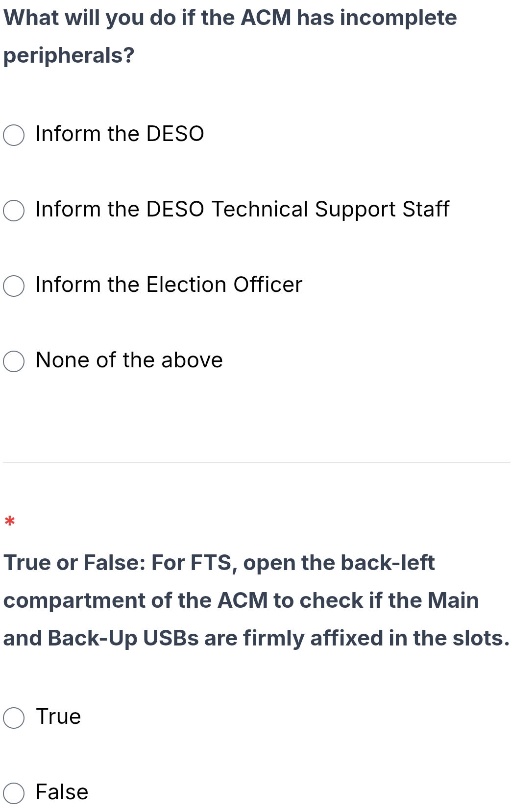Click the red required-field asterisk
The height and width of the screenshot is (812, 511).
point(9,521)
